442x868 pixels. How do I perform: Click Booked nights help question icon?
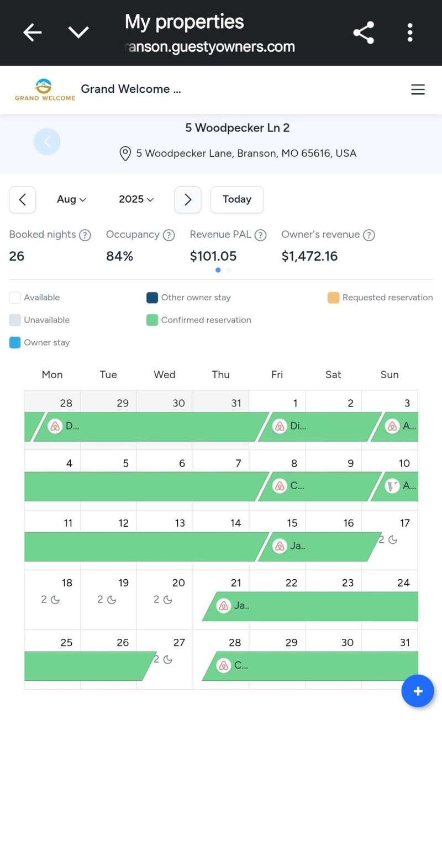(85, 235)
